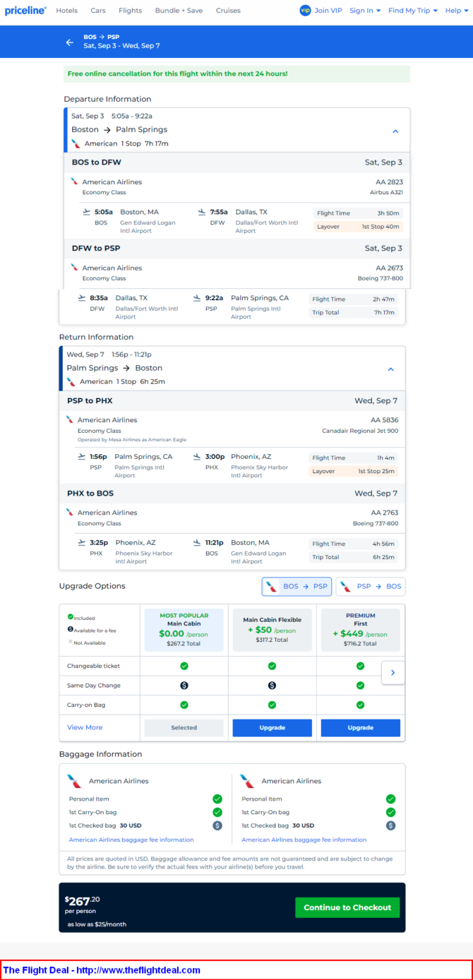Image resolution: width=473 pixels, height=980 pixels.
Task: Select the Premium First fare card
Action: (x=360, y=630)
